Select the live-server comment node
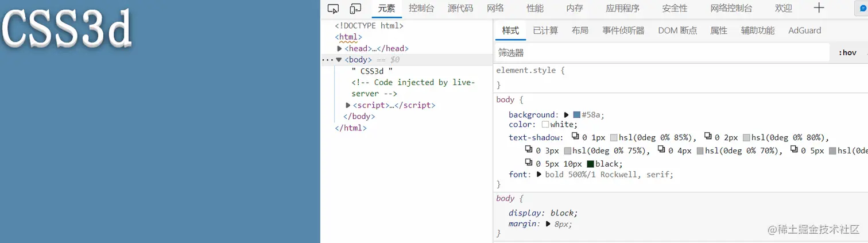The image size is (868, 243). pyautogui.click(x=413, y=88)
